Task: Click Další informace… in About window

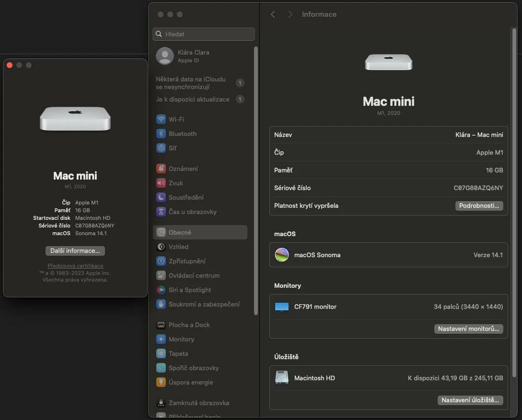Action: 75,251
